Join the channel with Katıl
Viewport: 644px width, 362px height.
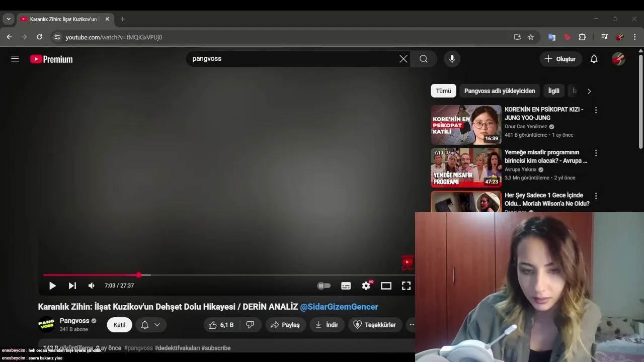[x=119, y=325]
